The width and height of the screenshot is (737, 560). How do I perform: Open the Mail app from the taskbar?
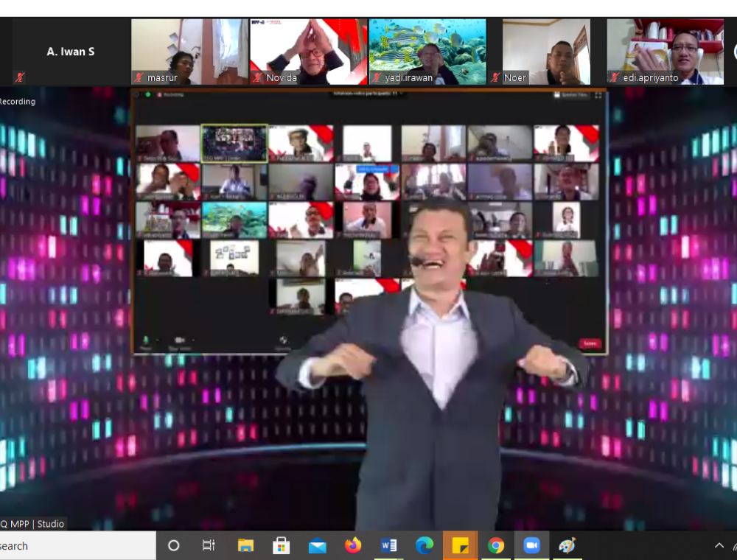(x=318, y=546)
